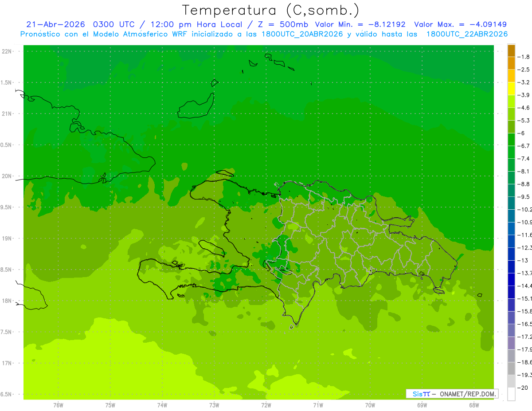Click the orange top color bar segment
The image size is (532, 411).
[511, 51]
